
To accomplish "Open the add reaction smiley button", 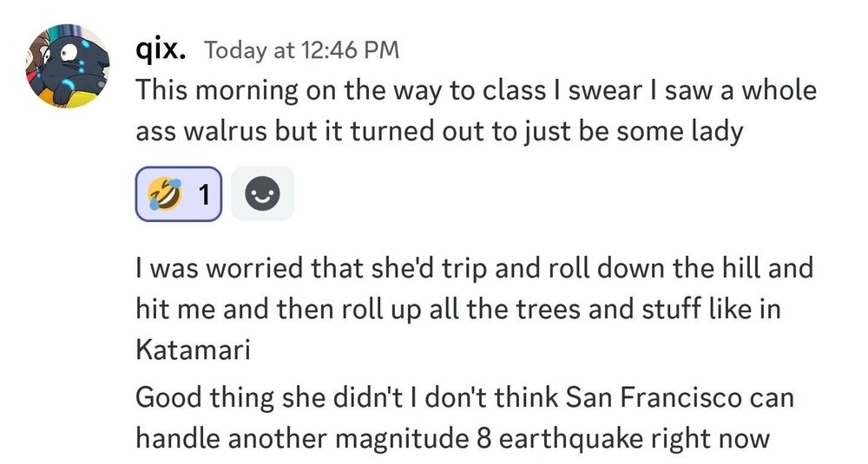I will 262,194.
